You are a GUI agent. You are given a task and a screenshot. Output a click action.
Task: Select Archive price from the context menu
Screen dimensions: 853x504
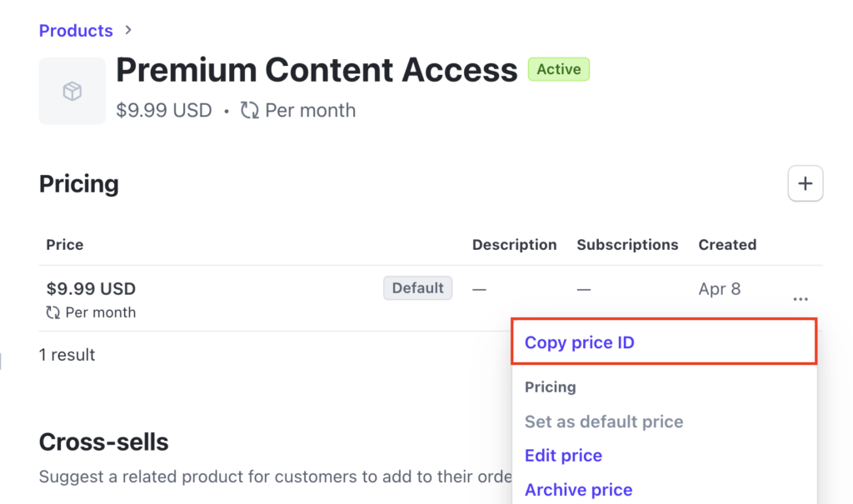click(x=578, y=489)
